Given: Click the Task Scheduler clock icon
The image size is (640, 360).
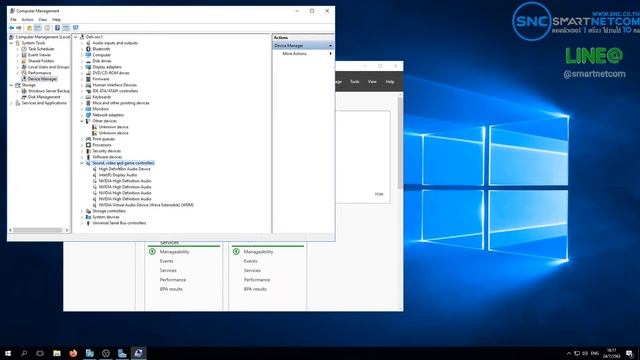Looking at the screenshot, I should [x=24, y=49].
